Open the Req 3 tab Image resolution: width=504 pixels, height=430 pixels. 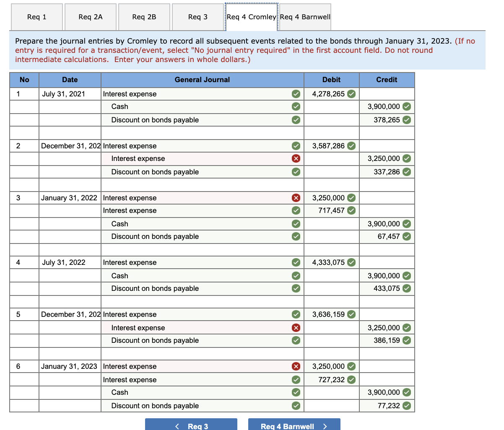(x=198, y=17)
